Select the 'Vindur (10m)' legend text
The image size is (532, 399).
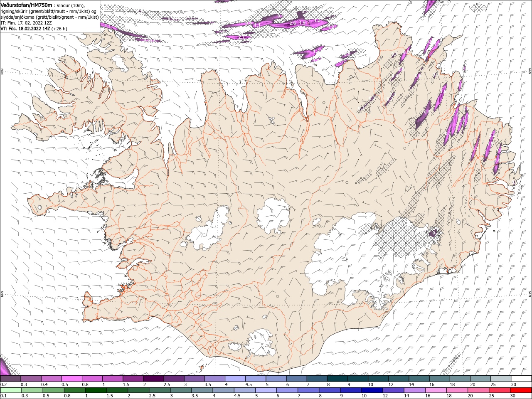coord(71,5)
